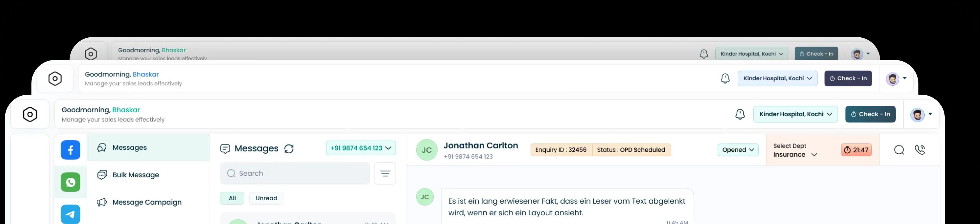Open Kinder Hospital, Kochi dropdown in back window
The width and height of the screenshot is (980, 224).
click(x=752, y=54)
